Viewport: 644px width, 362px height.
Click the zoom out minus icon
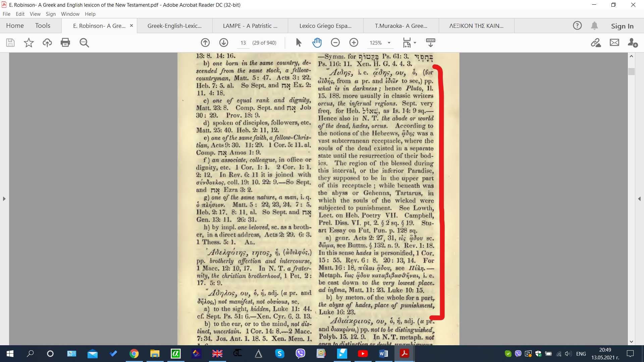(335, 43)
